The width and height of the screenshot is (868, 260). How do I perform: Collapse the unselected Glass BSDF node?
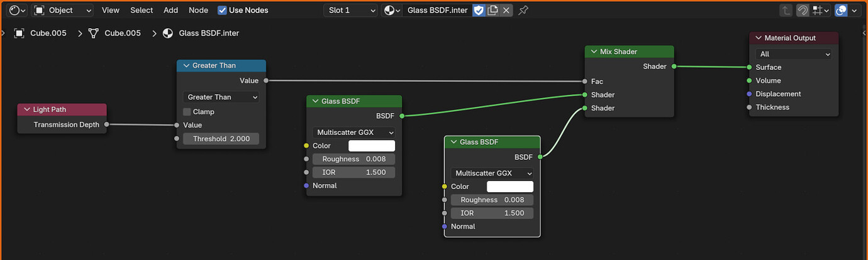coord(315,101)
